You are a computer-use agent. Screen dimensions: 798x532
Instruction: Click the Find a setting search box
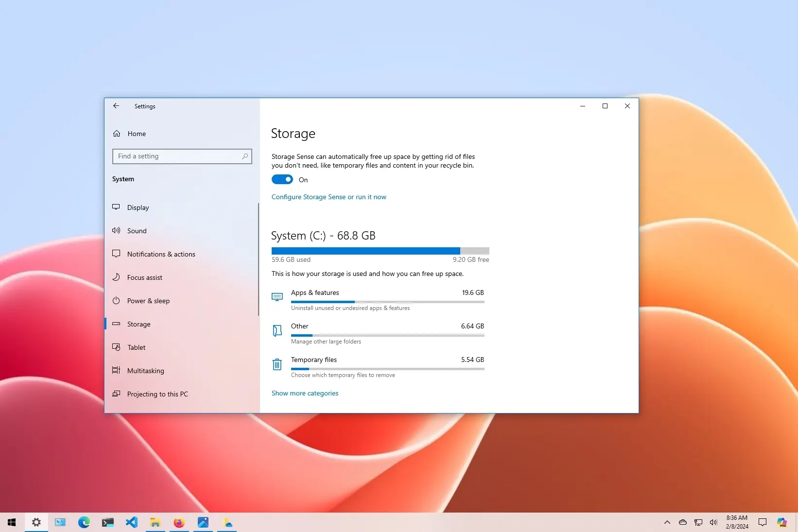point(182,156)
